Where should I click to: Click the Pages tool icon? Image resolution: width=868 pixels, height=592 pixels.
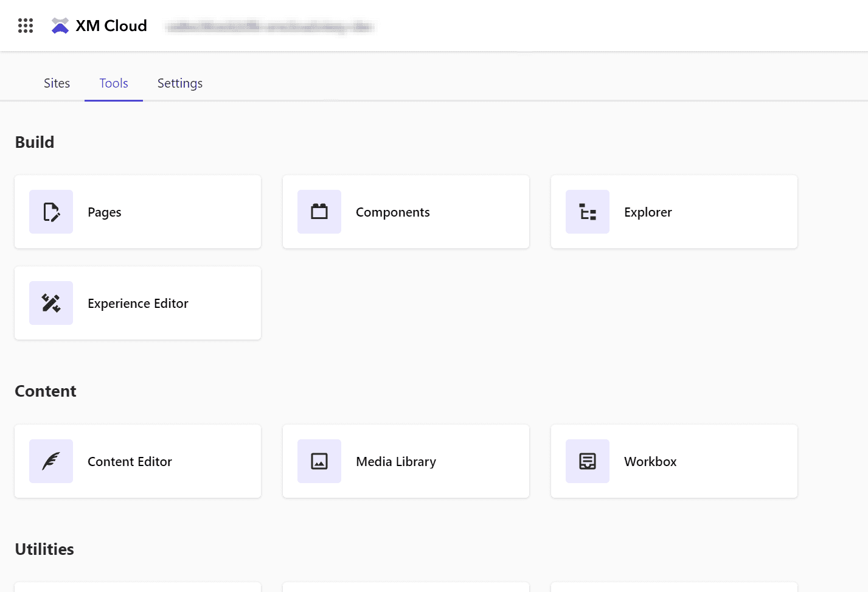point(51,212)
